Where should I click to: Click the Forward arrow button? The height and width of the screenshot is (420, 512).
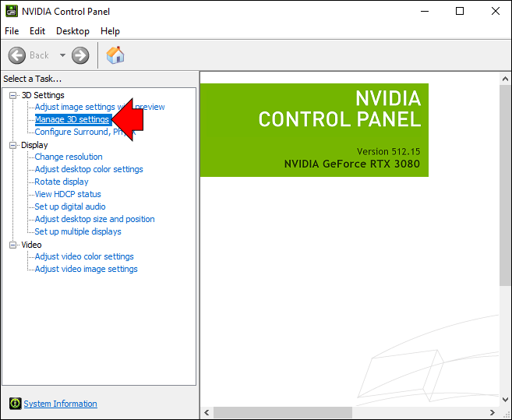pos(80,55)
